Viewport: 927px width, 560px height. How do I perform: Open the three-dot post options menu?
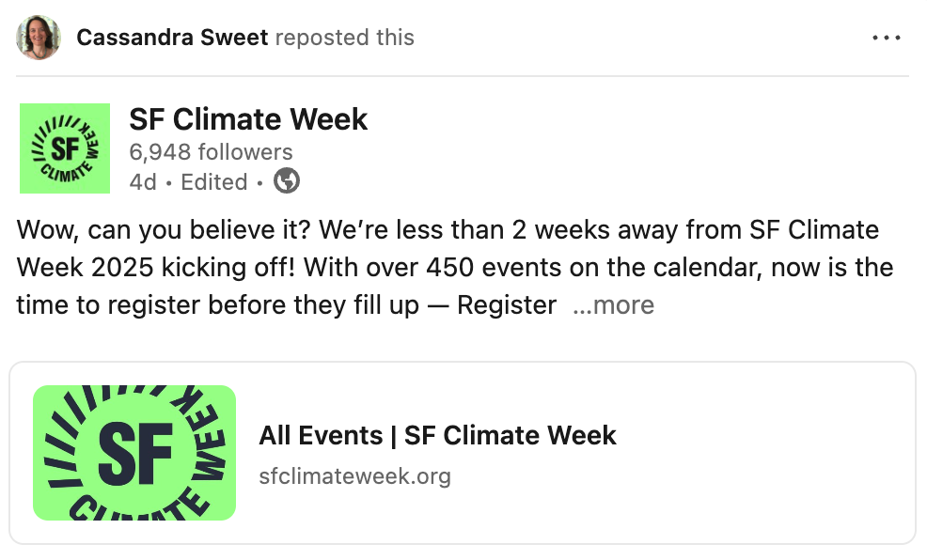(x=886, y=38)
